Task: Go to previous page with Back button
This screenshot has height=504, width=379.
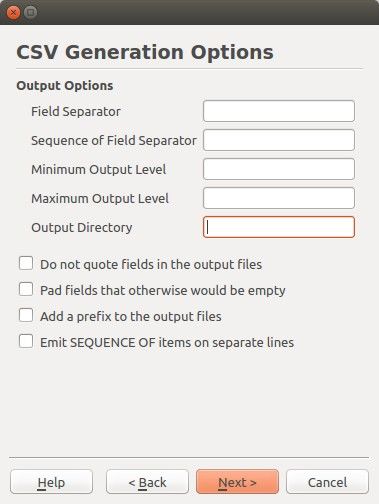Action: [x=147, y=482]
